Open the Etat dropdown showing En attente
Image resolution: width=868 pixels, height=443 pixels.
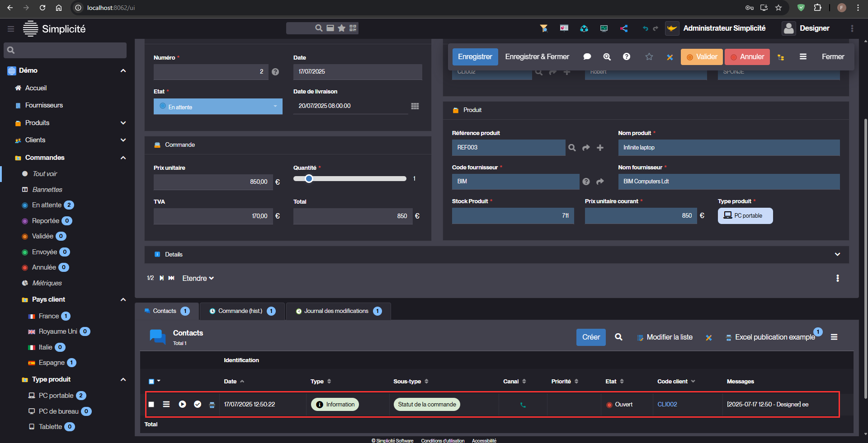(x=218, y=107)
